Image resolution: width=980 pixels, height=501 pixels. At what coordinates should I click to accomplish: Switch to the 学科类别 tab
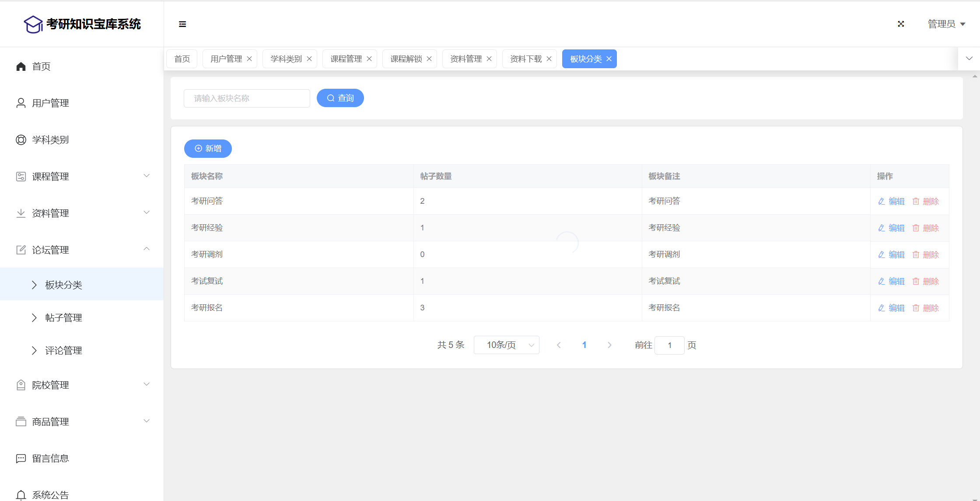pyautogui.click(x=286, y=59)
